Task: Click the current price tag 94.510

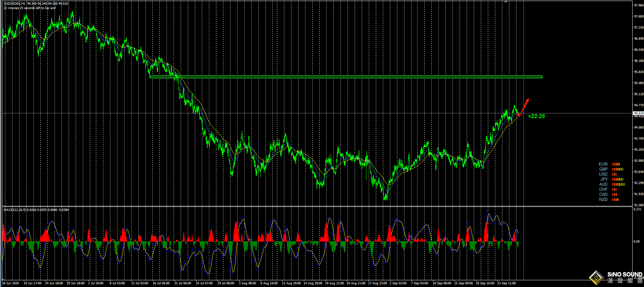Action: coord(638,113)
